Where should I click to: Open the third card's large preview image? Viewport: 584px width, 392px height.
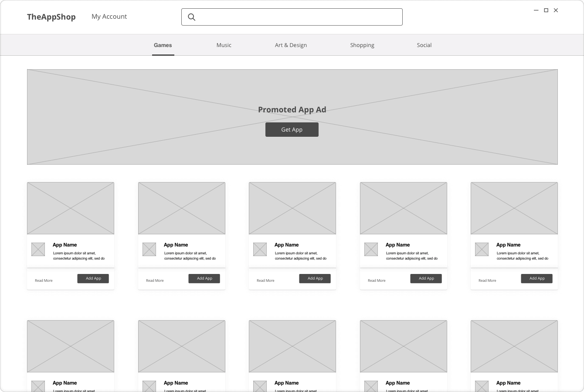pyautogui.click(x=292, y=208)
